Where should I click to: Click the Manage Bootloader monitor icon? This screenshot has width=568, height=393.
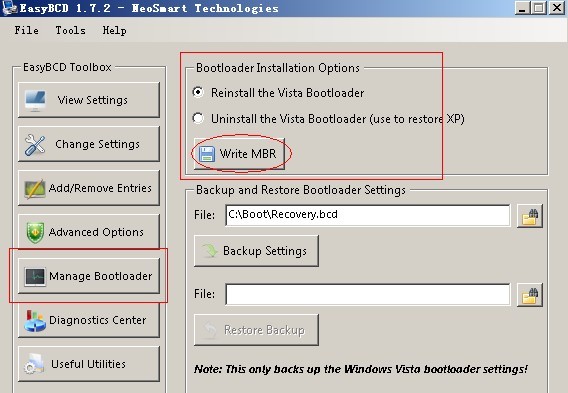point(35,276)
